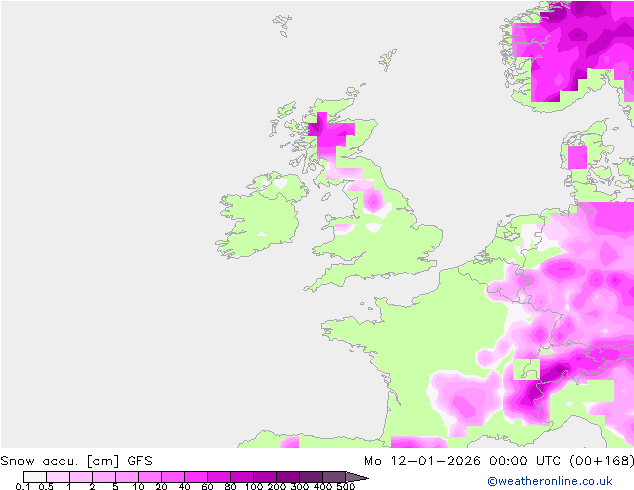Click the '500' legend value label

tap(346, 486)
